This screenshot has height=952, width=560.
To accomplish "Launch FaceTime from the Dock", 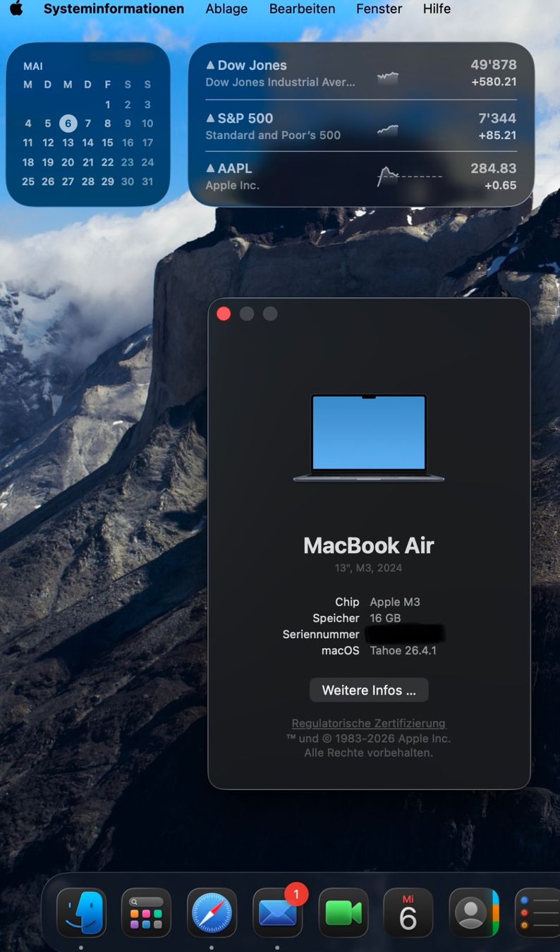I will pos(343,913).
